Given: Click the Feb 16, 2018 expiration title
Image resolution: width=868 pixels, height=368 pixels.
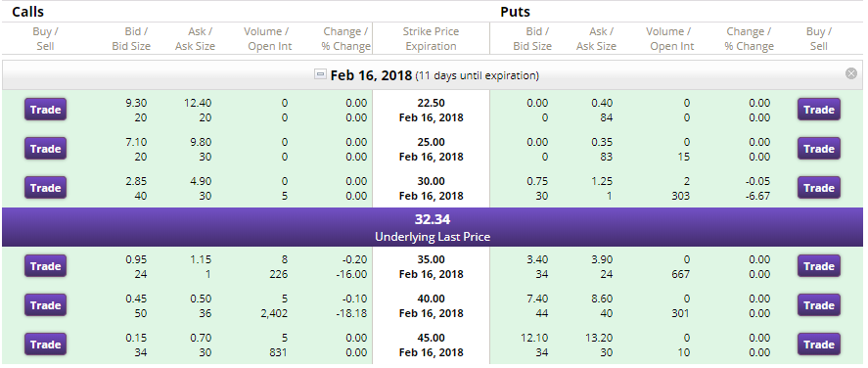Looking at the screenshot, I should [371, 75].
